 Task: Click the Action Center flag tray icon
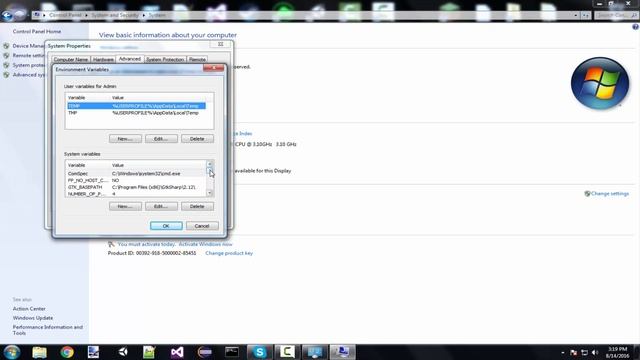pyautogui.click(x=573, y=352)
